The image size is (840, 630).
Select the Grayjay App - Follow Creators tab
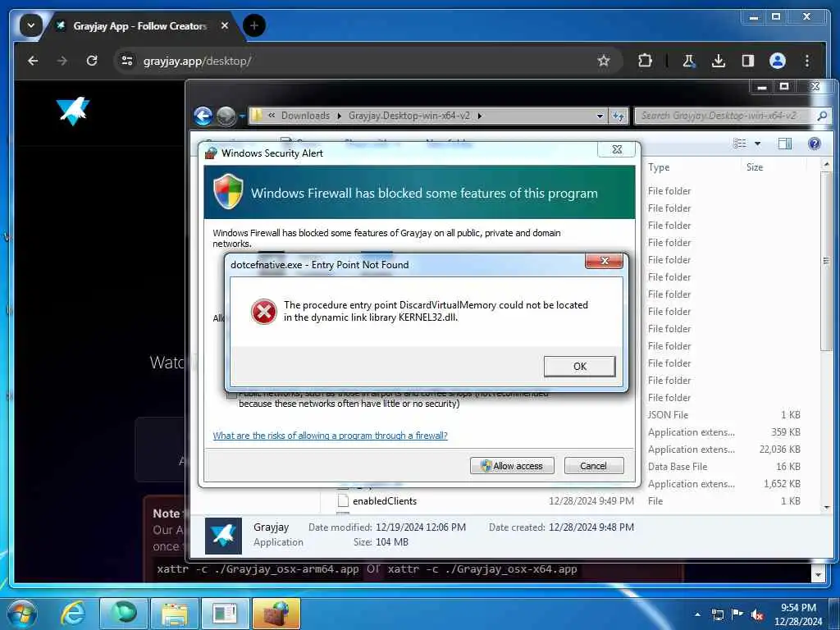(x=140, y=25)
